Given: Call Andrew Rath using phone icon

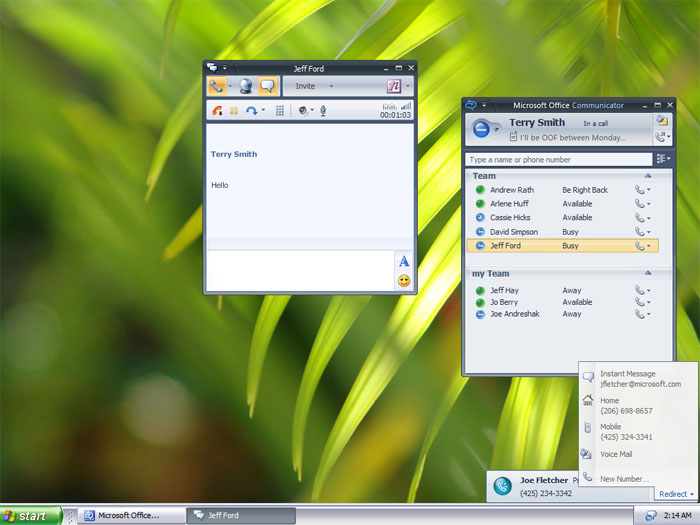Looking at the screenshot, I should tap(640, 190).
